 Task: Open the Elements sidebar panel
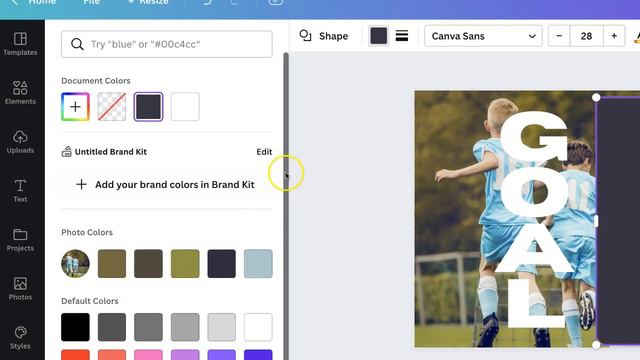(x=20, y=93)
